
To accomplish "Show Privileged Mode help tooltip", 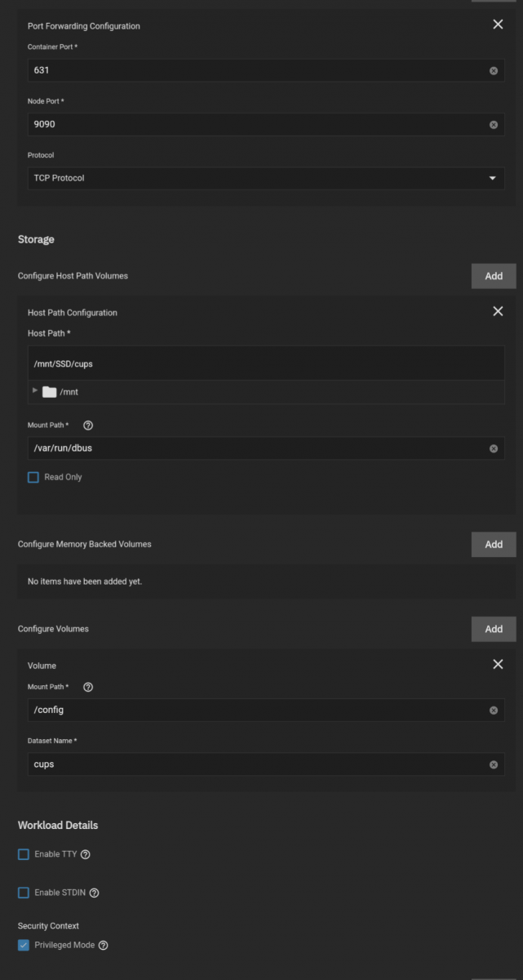I will (x=104, y=946).
